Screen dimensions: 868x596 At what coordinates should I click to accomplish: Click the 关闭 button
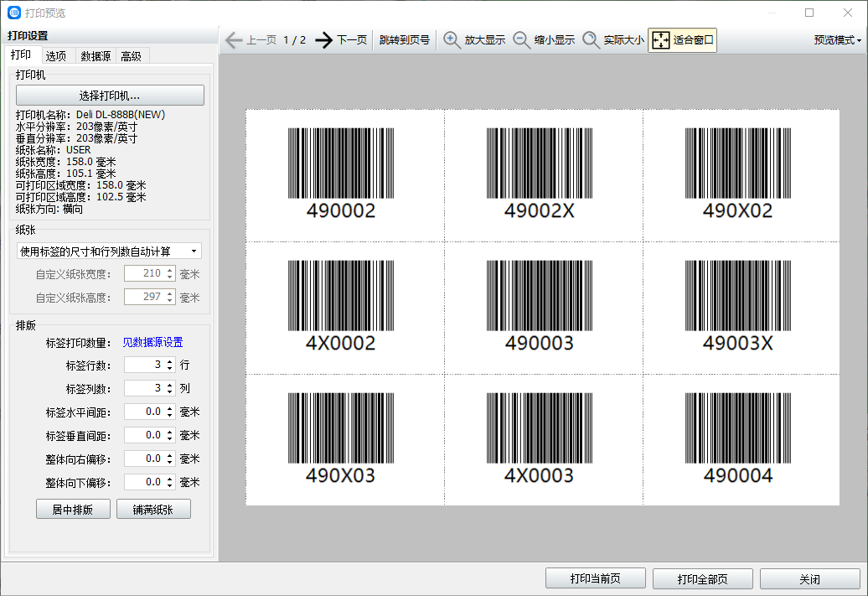(809, 579)
